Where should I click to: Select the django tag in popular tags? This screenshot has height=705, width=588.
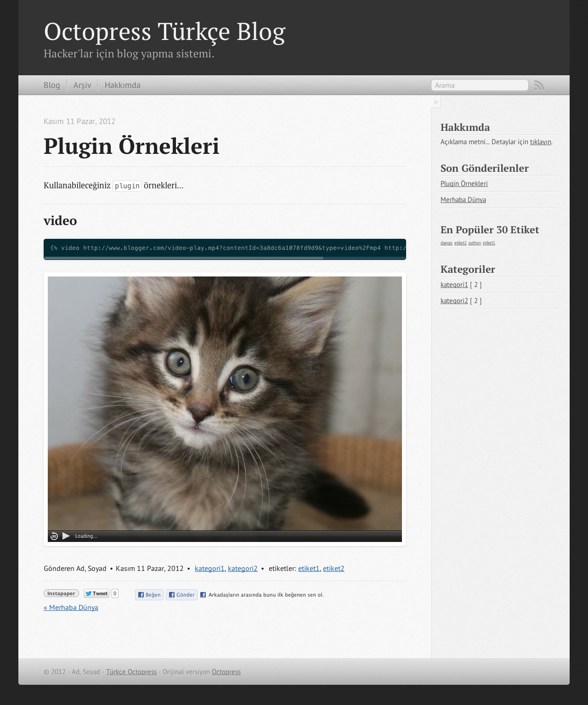447,243
